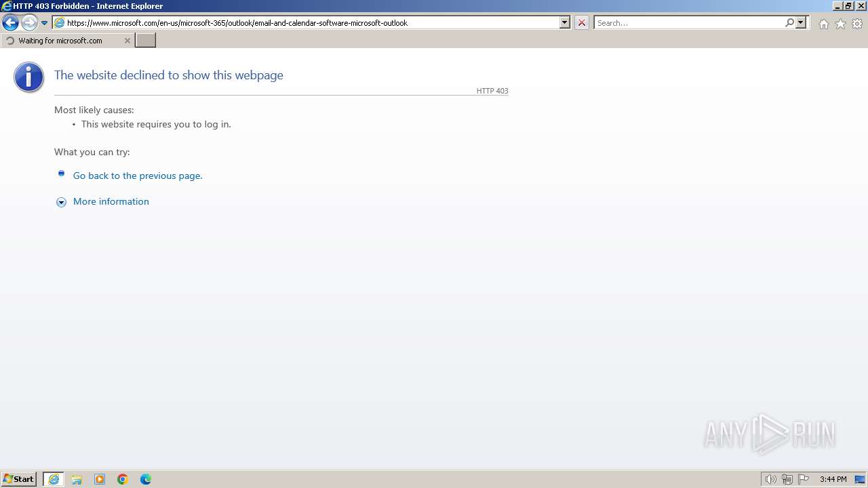
Task: Click the page icon in address bar
Action: pyautogui.click(x=59, y=22)
